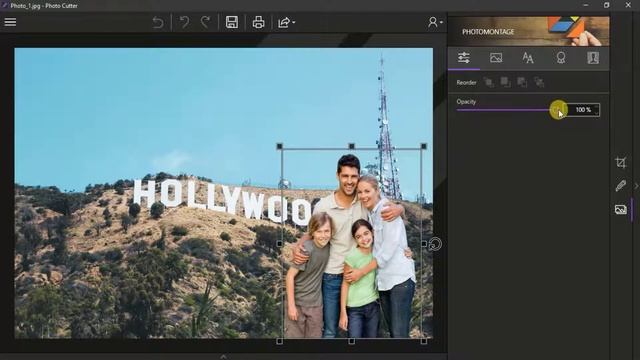Click the bottom-left handle of the selection
This screenshot has height=360, width=640.
pyautogui.click(x=280, y=341)
